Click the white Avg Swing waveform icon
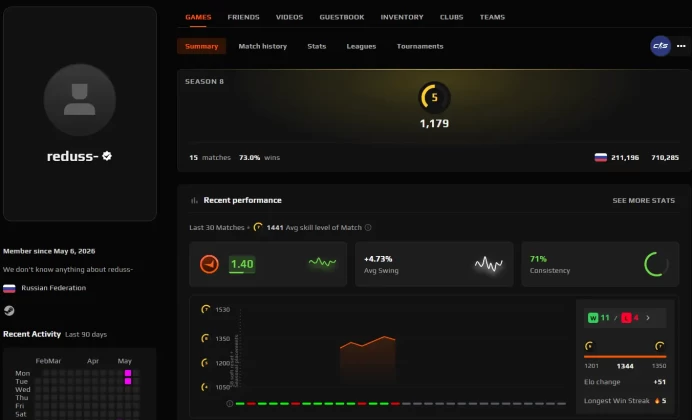 [489, 264]
